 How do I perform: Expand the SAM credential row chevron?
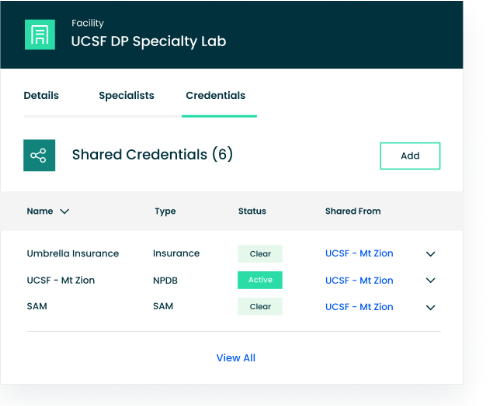430,307
